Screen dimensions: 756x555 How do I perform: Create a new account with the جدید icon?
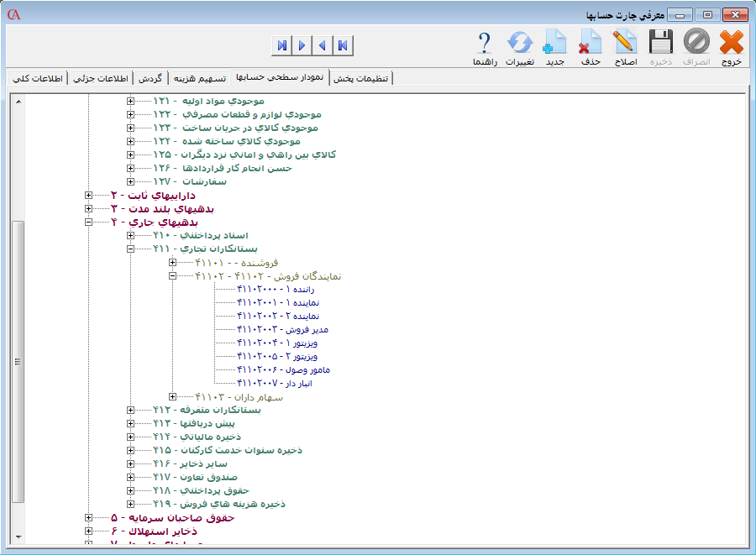[555, 43]
